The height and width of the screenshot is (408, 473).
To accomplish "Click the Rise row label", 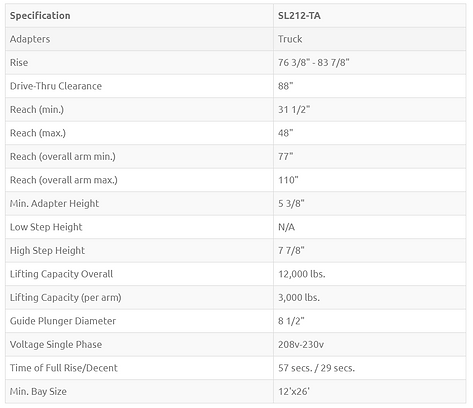I will point(19,63).
